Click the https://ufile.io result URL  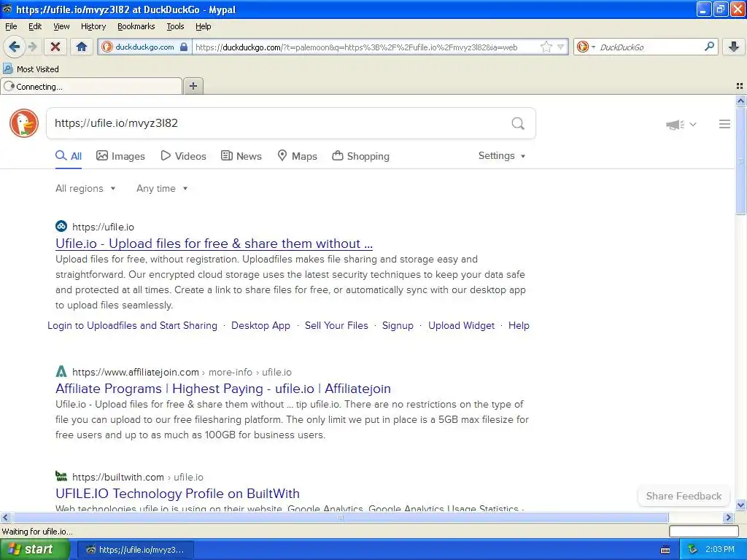(103, 227)
